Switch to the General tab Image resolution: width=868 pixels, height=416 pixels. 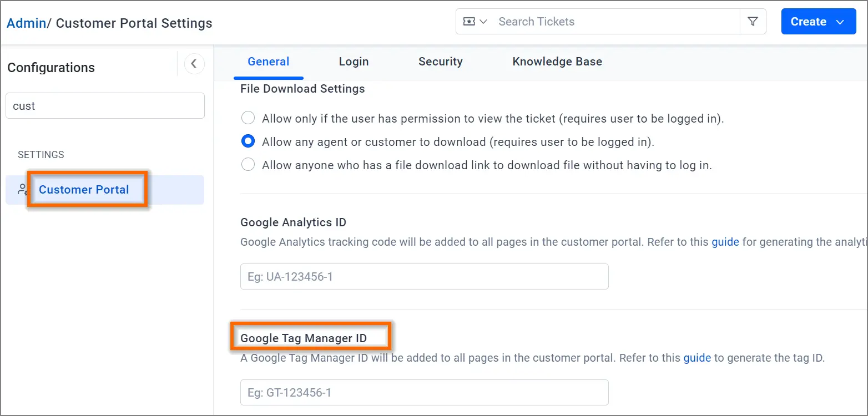click(x=269, y=62)
